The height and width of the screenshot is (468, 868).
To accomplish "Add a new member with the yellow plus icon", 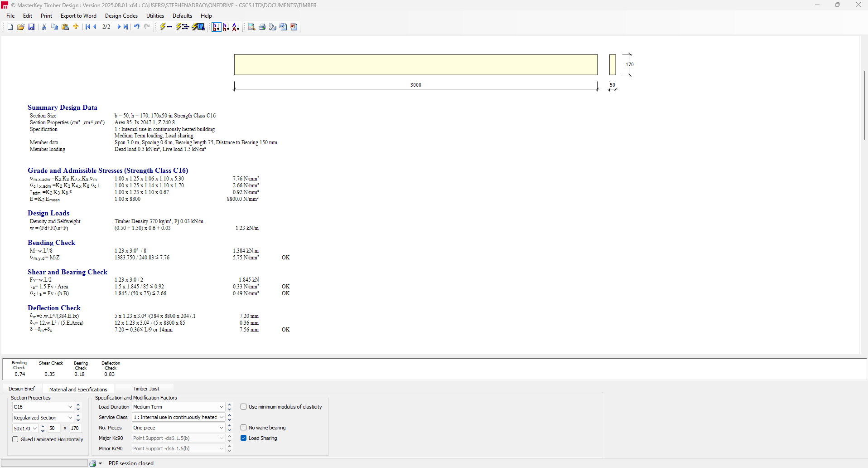I will pos(76,27).
